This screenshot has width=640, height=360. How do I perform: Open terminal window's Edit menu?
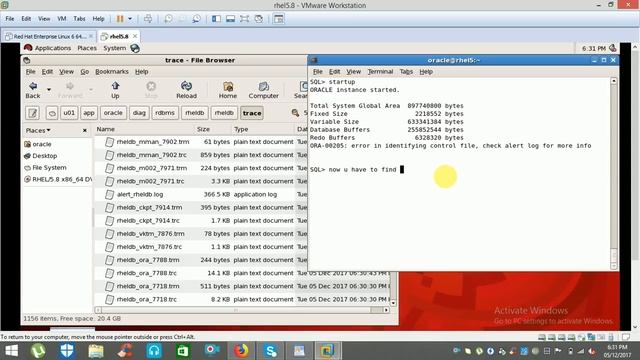(334, 71)
